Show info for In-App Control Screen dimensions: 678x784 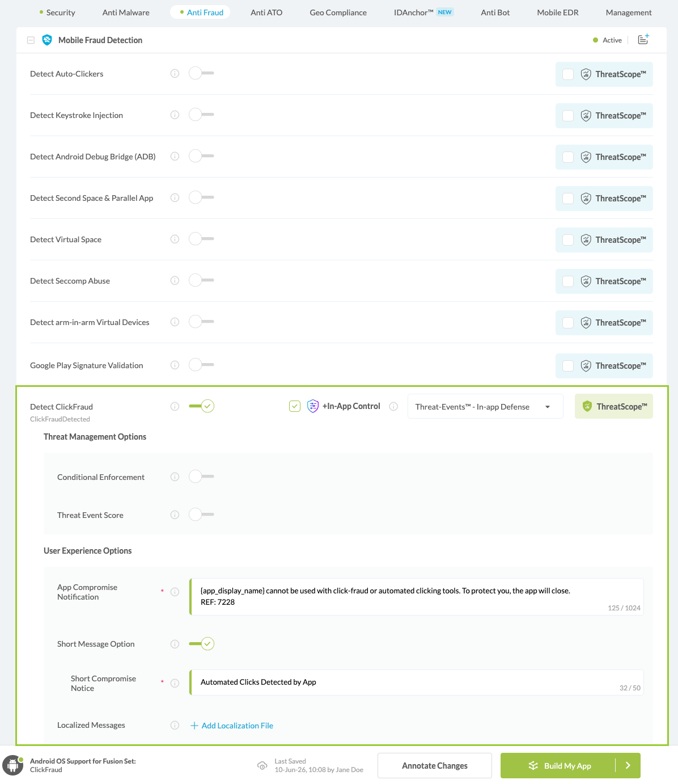coord(393,406)
